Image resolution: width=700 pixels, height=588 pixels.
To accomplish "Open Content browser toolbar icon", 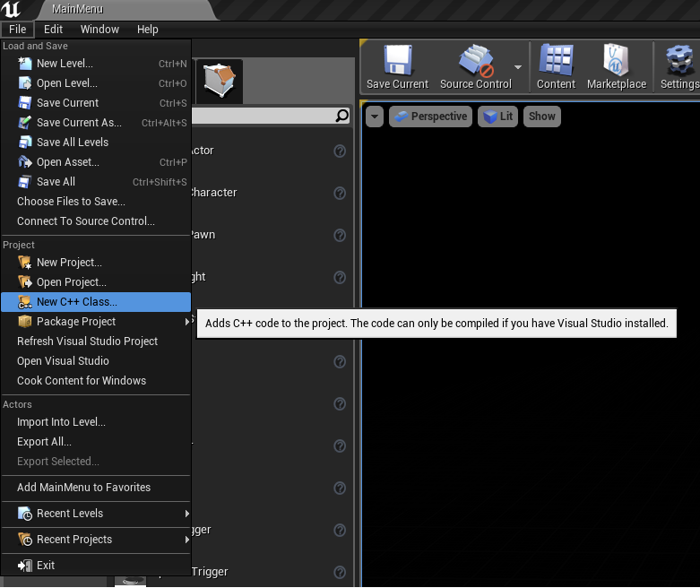I will click(556, 59).
